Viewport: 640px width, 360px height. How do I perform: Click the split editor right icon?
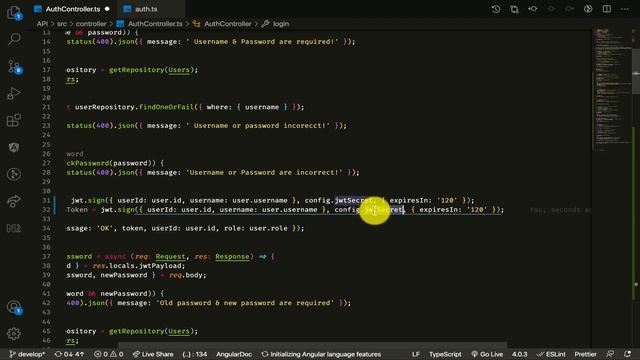pyautogui.click(x=607, y=9)
